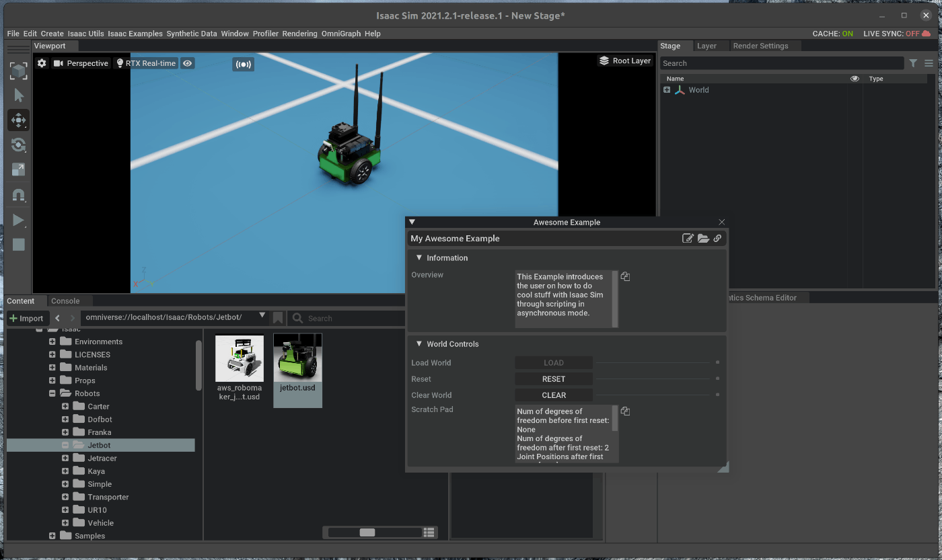Go forward in Content browser history
This screenshot has height=560, width=942.
click(x=73, y=318)
